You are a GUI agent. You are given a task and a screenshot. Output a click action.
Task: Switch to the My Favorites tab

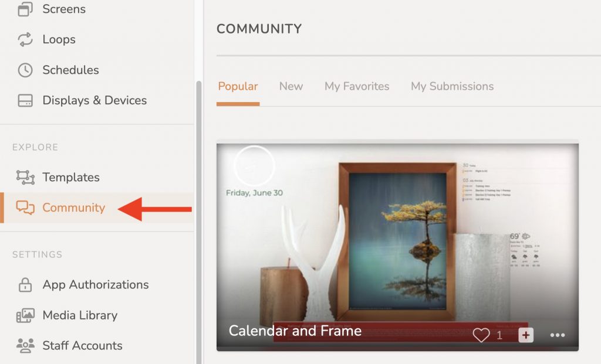(357, 86)
